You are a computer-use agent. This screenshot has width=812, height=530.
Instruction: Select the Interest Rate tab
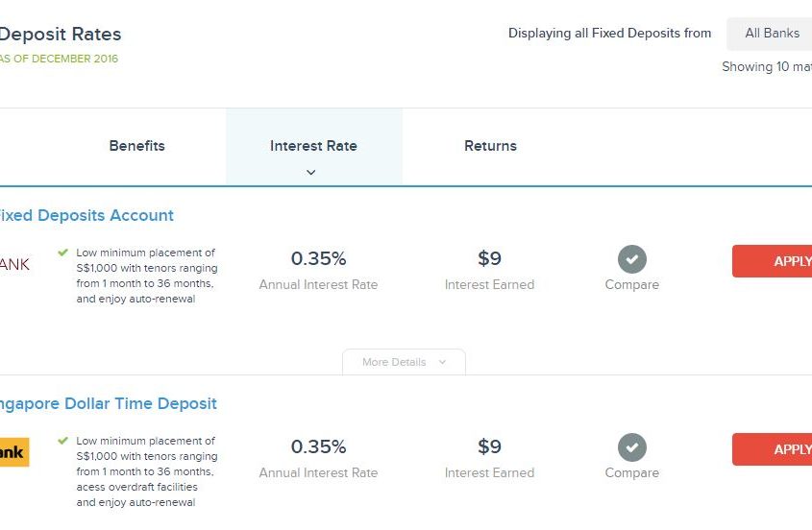[x=313, y=146]
